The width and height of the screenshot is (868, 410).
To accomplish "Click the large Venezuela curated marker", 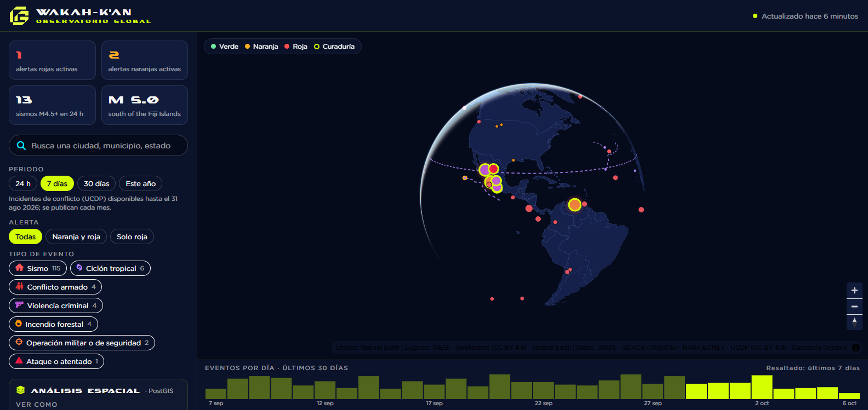I will coord(574,205).
